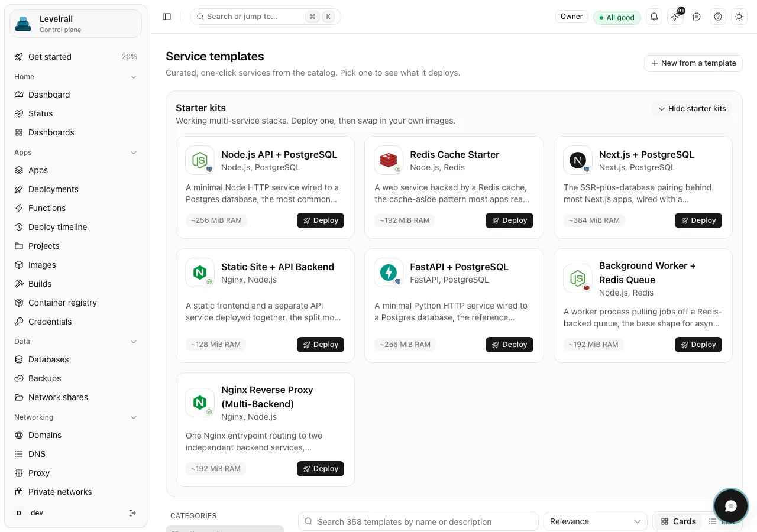This screenshot has width=757, height=532.
Task: Click the log out icon next to dev
Action: coord(132,513)
